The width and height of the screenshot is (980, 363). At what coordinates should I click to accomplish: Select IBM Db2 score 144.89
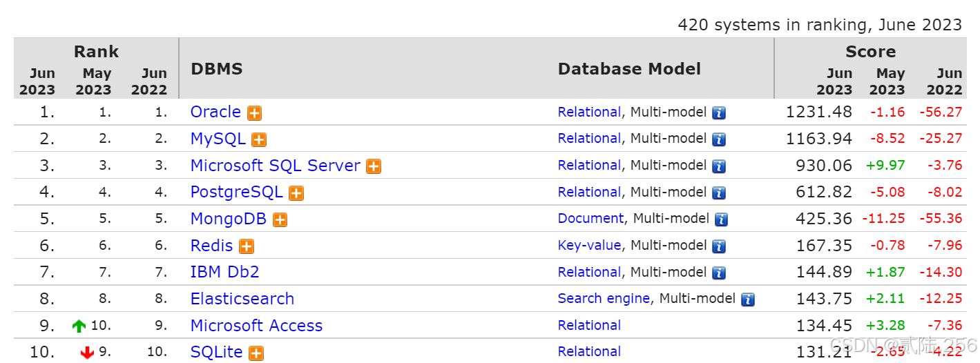(824, 272)
